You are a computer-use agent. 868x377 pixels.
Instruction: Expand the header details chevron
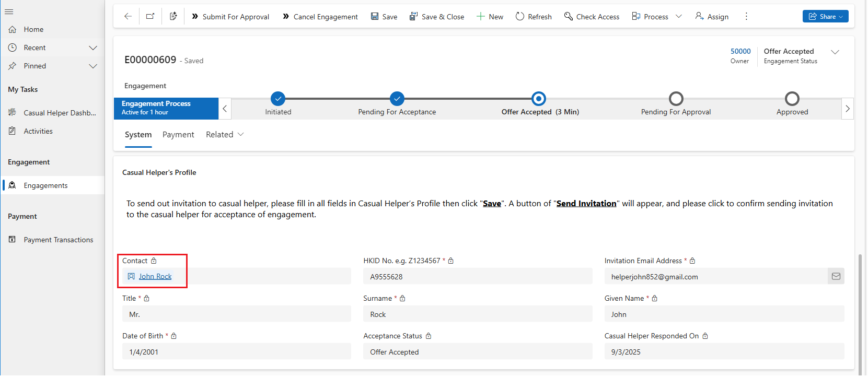tap(835, 52)
